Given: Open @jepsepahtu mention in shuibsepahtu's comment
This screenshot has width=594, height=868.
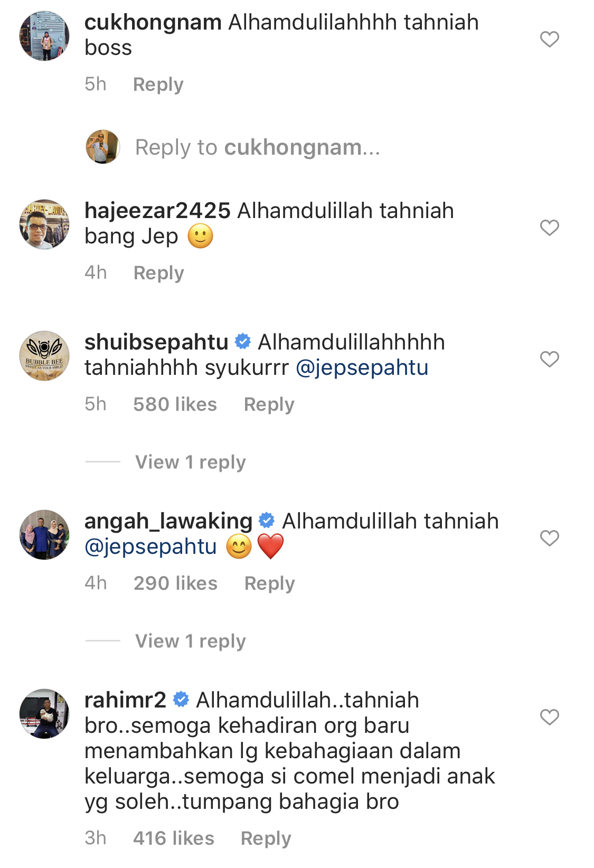Looking at the screenshot, I should click(x=362, y=367).
